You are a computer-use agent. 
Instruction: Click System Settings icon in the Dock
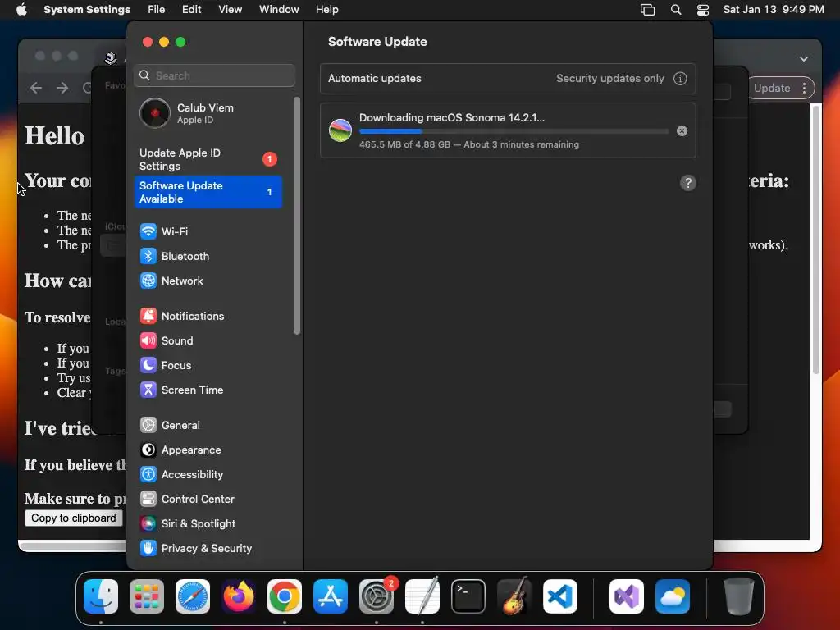376,596
